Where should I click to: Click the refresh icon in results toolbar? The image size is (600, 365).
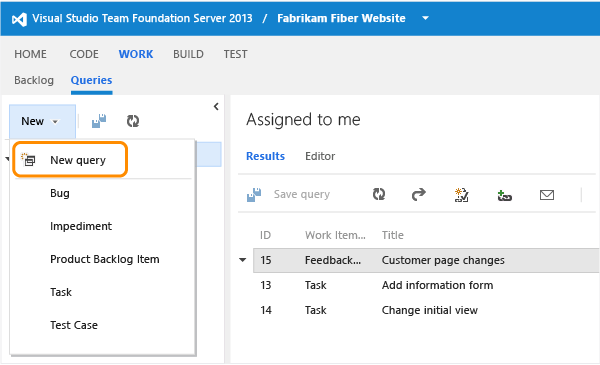[x=379, y=194]
